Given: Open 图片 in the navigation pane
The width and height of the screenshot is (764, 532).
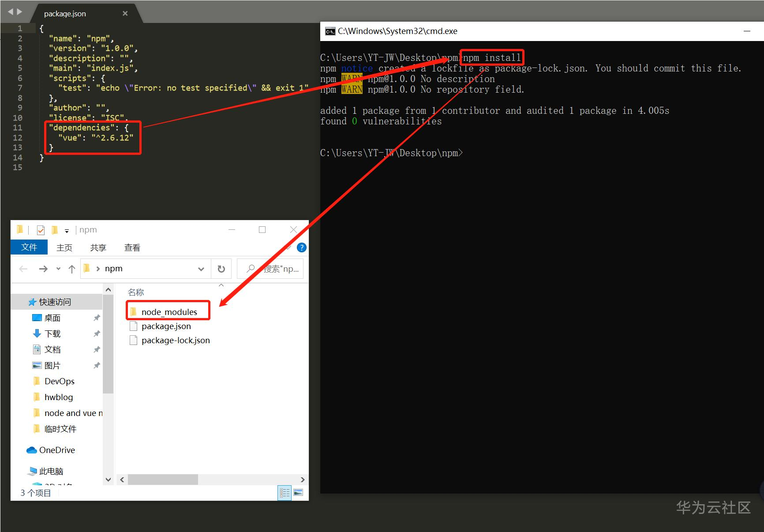Looking at the screenshot, I should coord(52,365).
